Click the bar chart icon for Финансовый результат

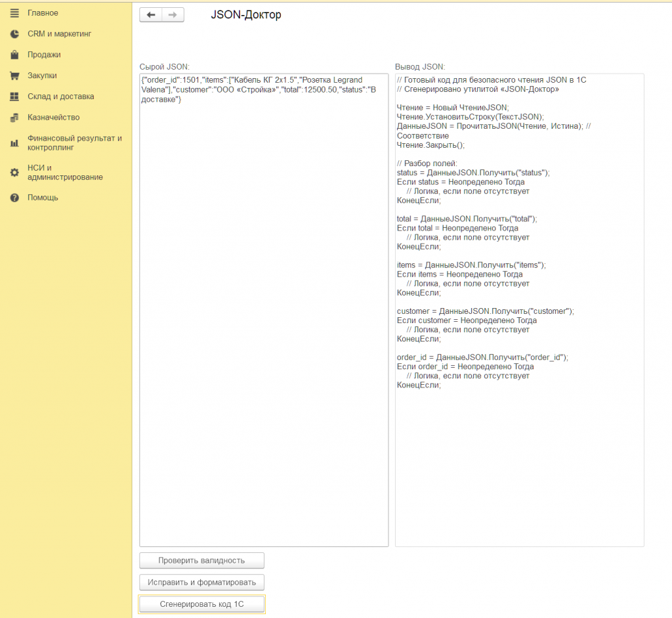(x=14, y=143)
